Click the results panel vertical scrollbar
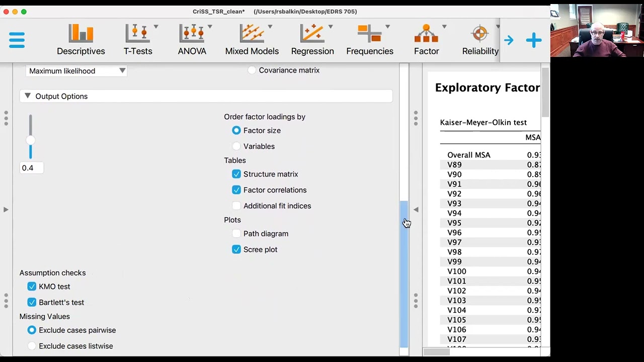This screenshot has height=362, width=644. click(x=545, y=93)
